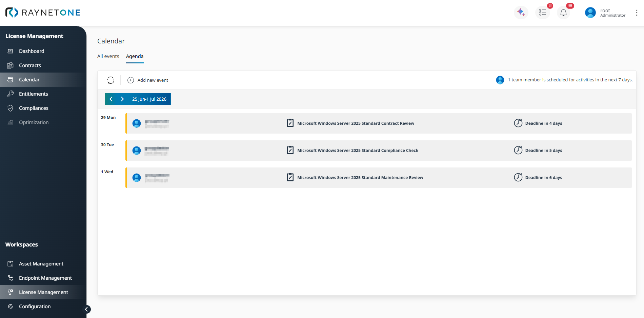Click the RayNetOne logo

point(43,13)
